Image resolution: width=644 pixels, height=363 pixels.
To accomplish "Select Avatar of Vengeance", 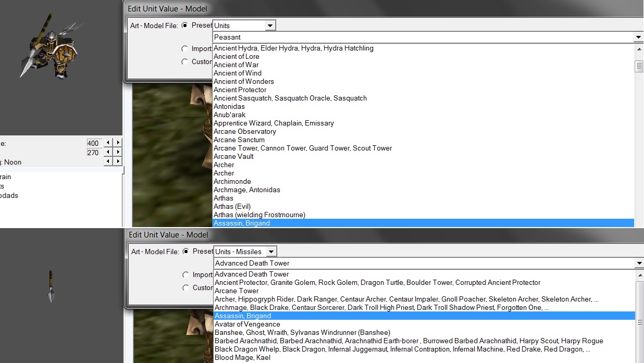I will 424,324.
